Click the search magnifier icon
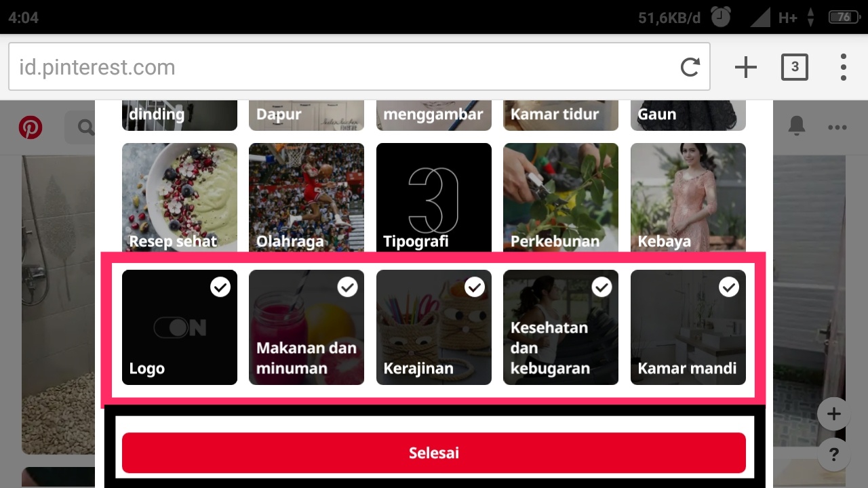This screenshot has width=868, height=488. coord(85,127)
